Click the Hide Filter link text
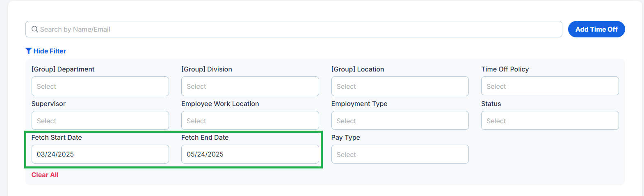 pyautogui.click(x=50, y=51)
